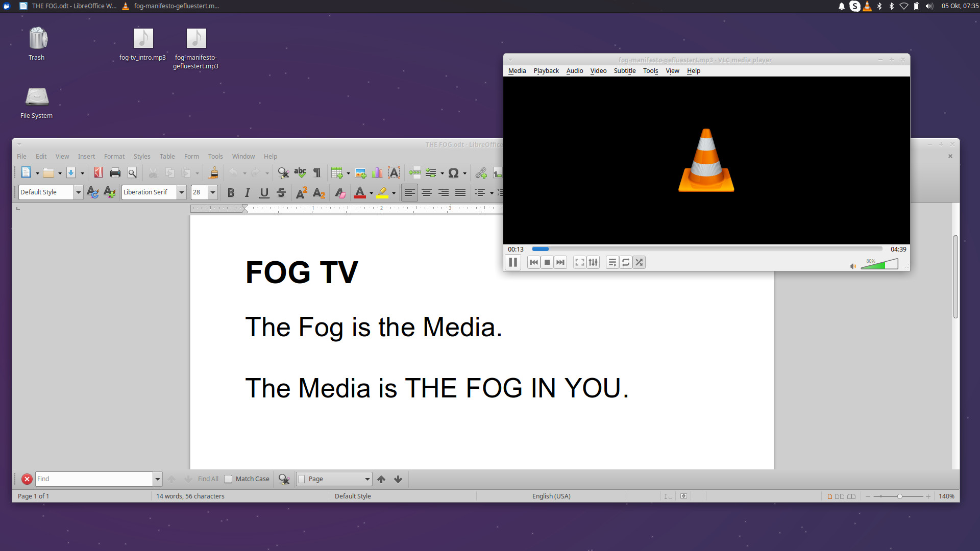The image size is (980, 551).
Task: Click Find All button
Action: coord(208,479)
